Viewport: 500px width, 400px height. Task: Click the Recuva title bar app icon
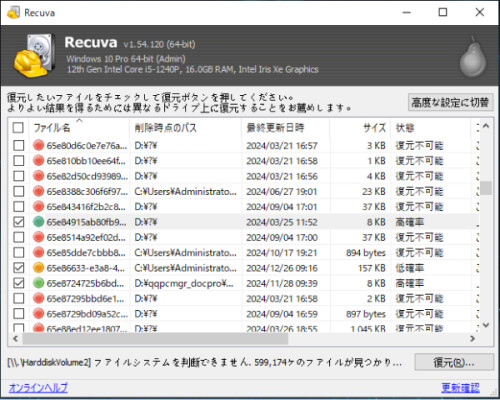(x=13, y=13)
